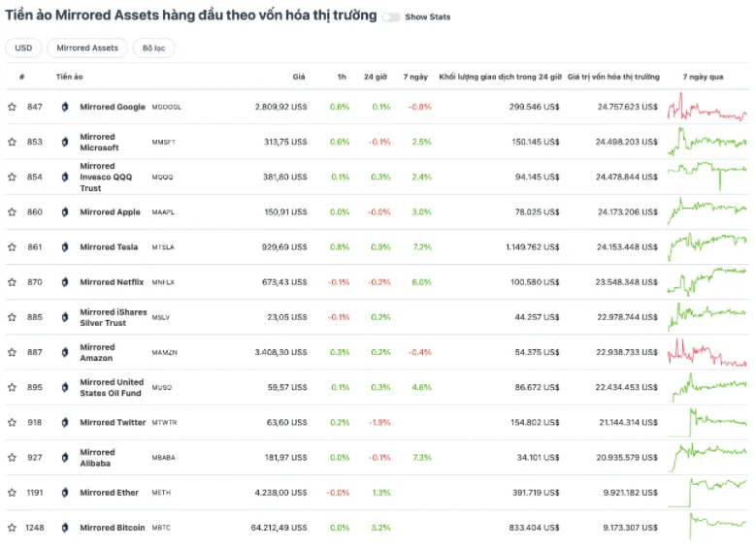The height and width of the screenshot is (550, 756).
Task: Open the Mirrored Twitter coin page
Action: 113,423
